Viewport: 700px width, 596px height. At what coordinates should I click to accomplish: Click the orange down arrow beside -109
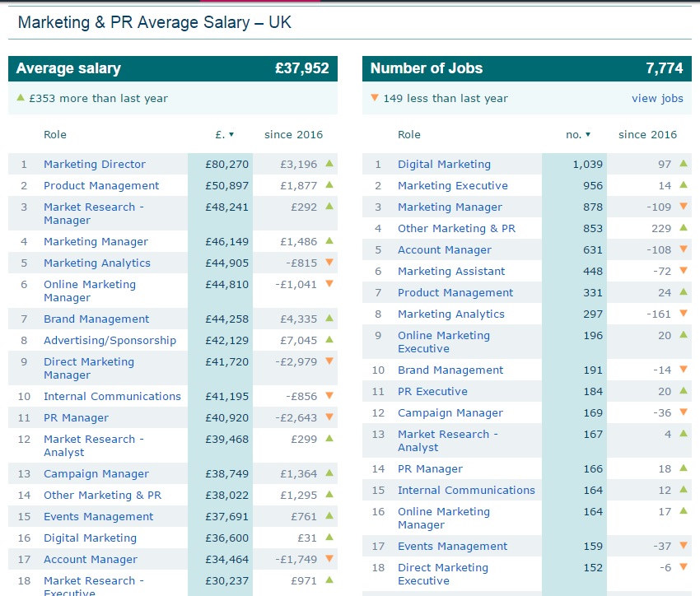tap(684, 206)
